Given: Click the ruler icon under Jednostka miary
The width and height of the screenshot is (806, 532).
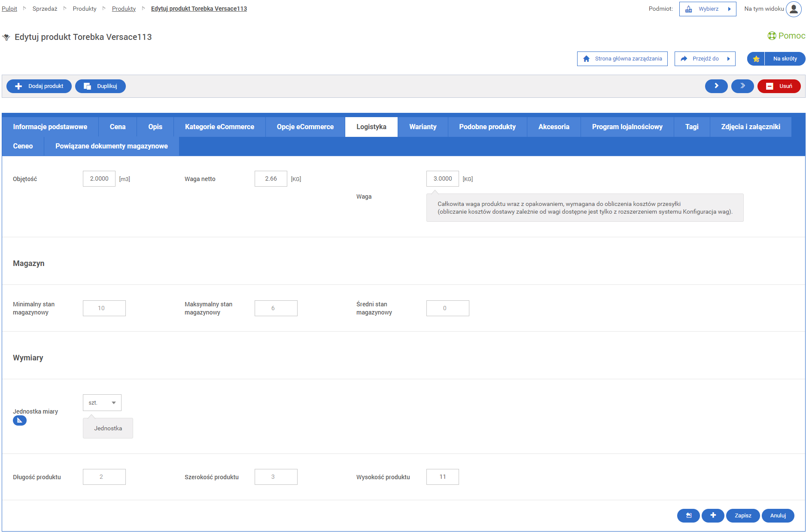Looking at the screenshot, I should (20, 421).
